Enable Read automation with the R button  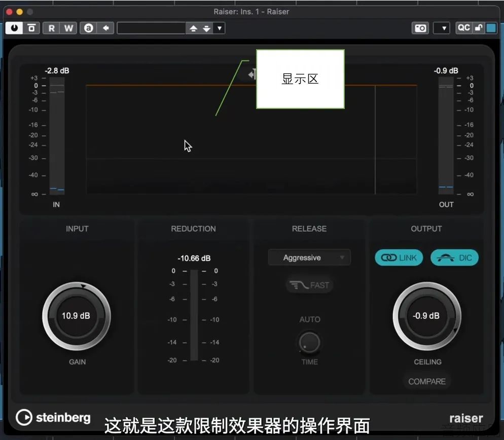click(51, 28)
